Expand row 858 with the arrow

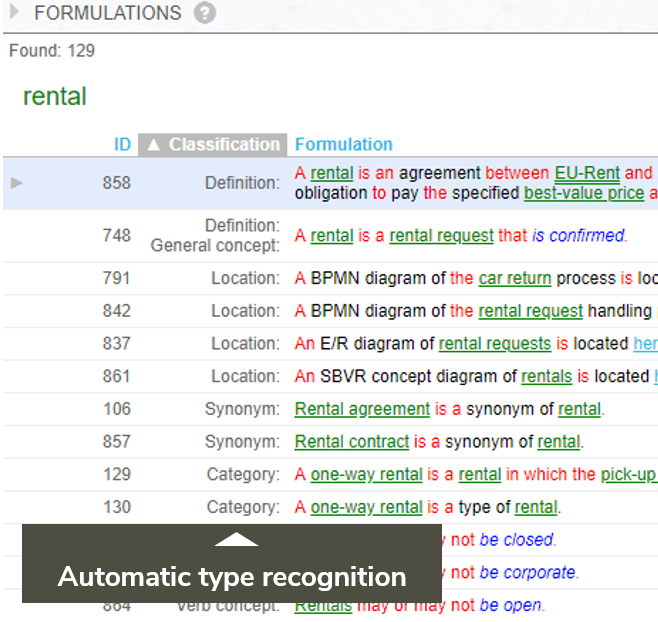click(17, 183)
